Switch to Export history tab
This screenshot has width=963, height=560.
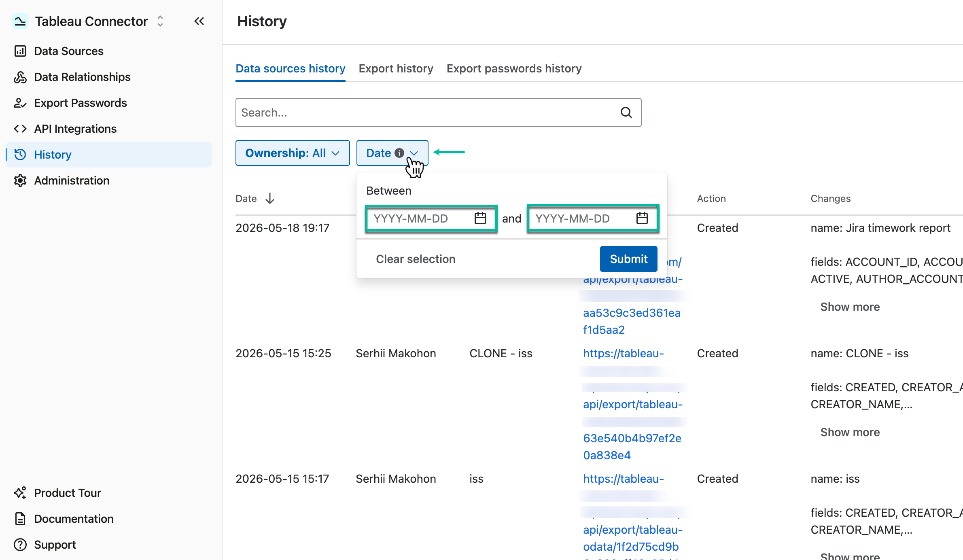pyautogui.click(x=396, y=69)
